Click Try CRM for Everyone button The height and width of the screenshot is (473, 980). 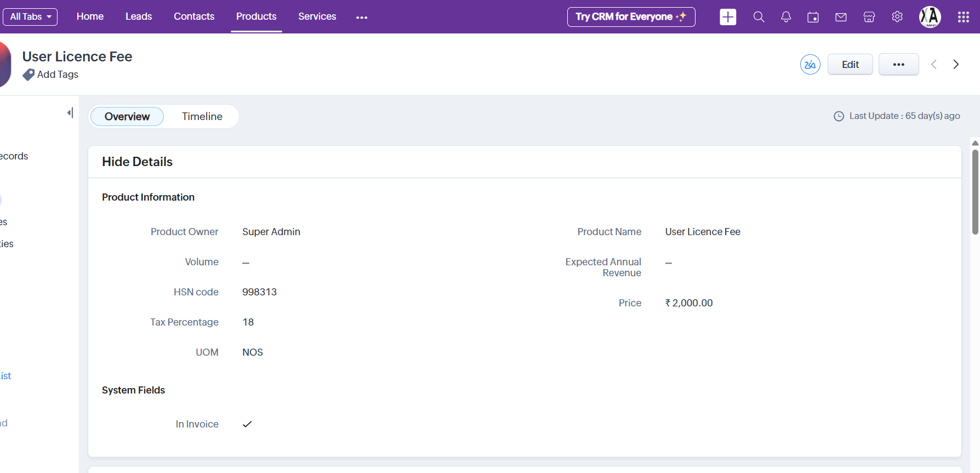(x=631, y=17)
